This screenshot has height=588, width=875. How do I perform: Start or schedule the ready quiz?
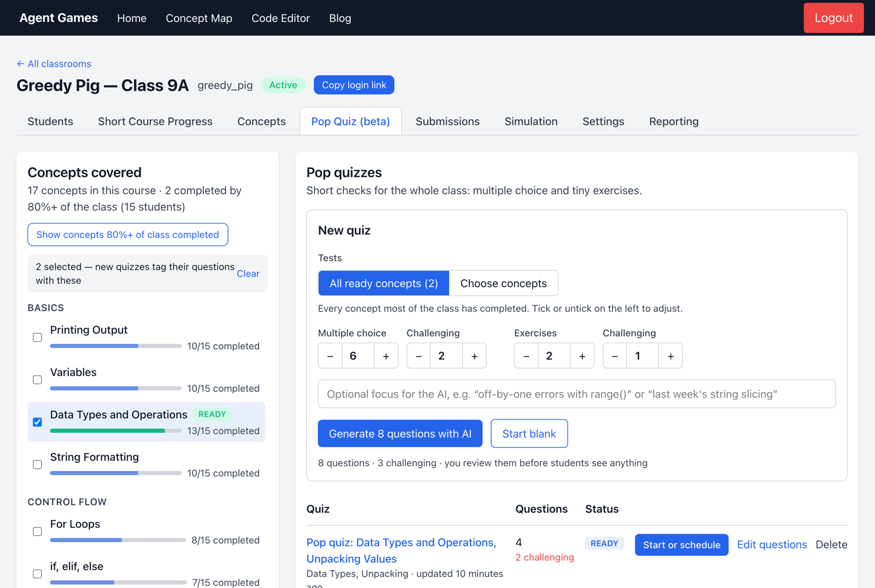coord(681,545)
